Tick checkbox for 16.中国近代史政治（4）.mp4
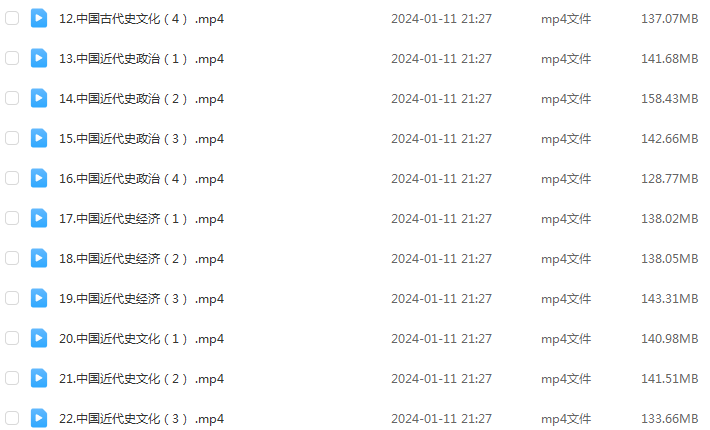This screenshot has height=430, width=710. point(12,178)
